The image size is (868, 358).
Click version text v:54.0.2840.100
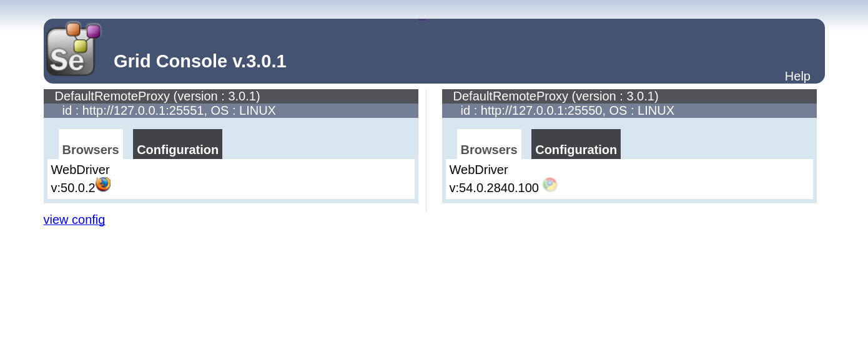[494, 188]
